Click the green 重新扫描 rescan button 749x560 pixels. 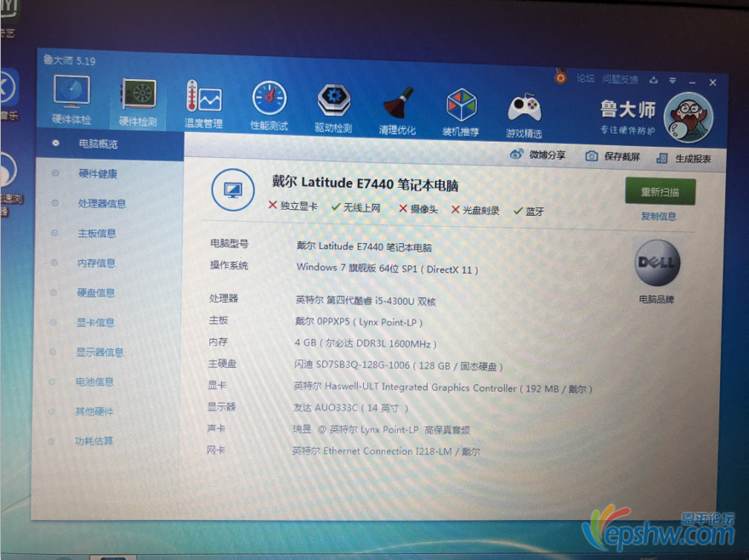pos(660,192)
